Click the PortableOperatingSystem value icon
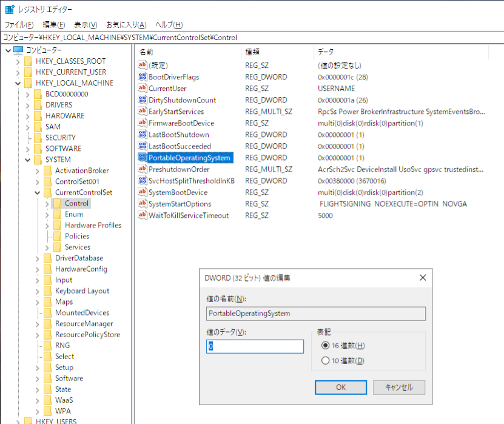 coord(143,158)
